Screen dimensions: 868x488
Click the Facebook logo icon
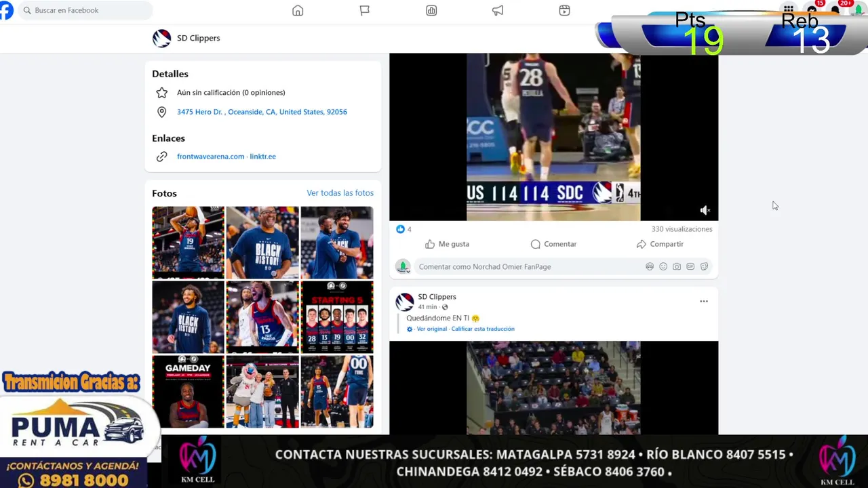click(x=5, y=10)
